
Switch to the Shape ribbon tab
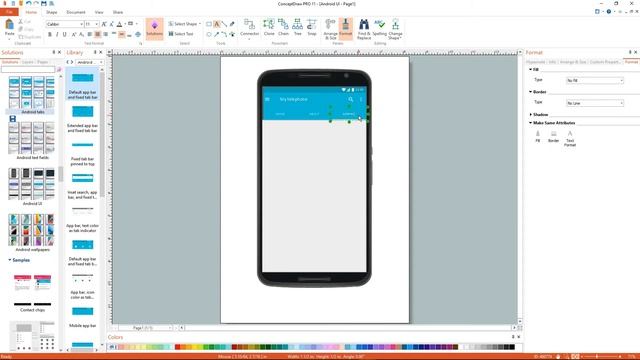pyautogui.click(x=51, y=12)
